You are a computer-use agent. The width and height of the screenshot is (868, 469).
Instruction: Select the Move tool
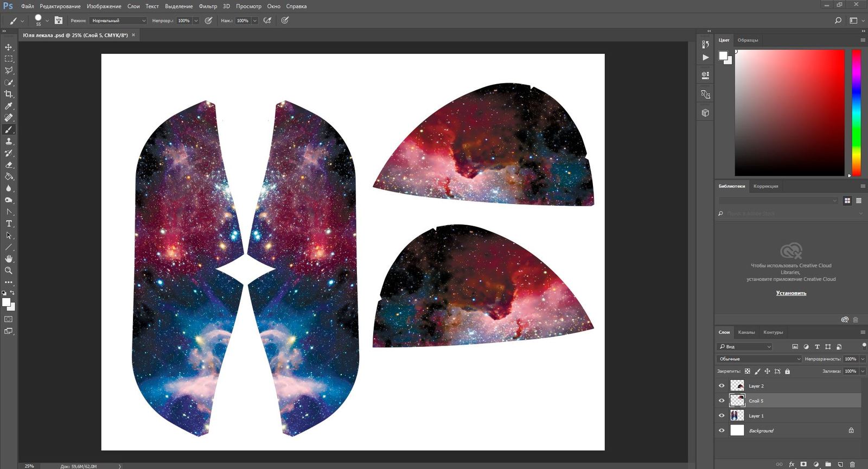[x=9, y=47]
